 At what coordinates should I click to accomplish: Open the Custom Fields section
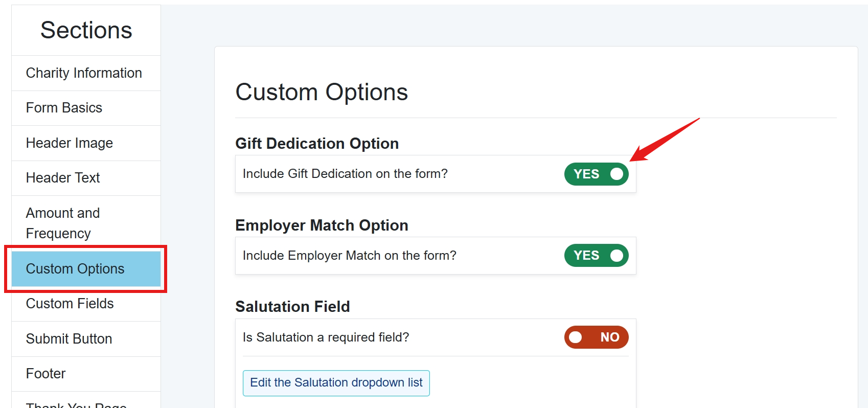click(x=70, y=304)
